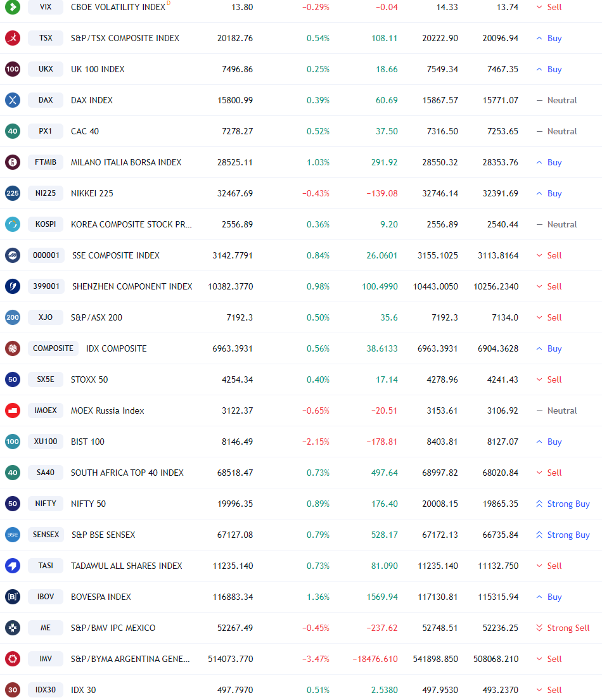Click the Strong Buy rating for SENSEX
Image resolution: width=602 pixels, height=700 pixels.
tap(563, 535)
